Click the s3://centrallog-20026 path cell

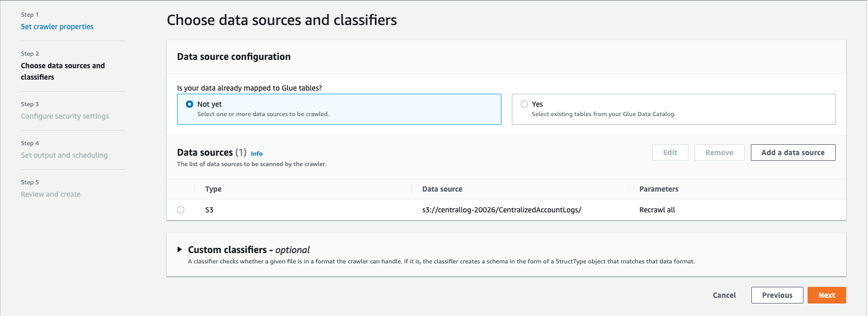coord(501,210)
